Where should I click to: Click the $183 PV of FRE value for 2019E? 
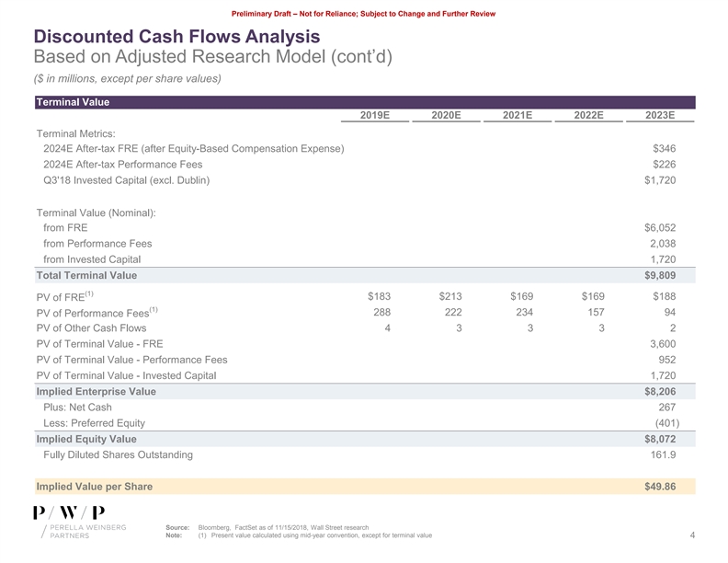(379, 296)
